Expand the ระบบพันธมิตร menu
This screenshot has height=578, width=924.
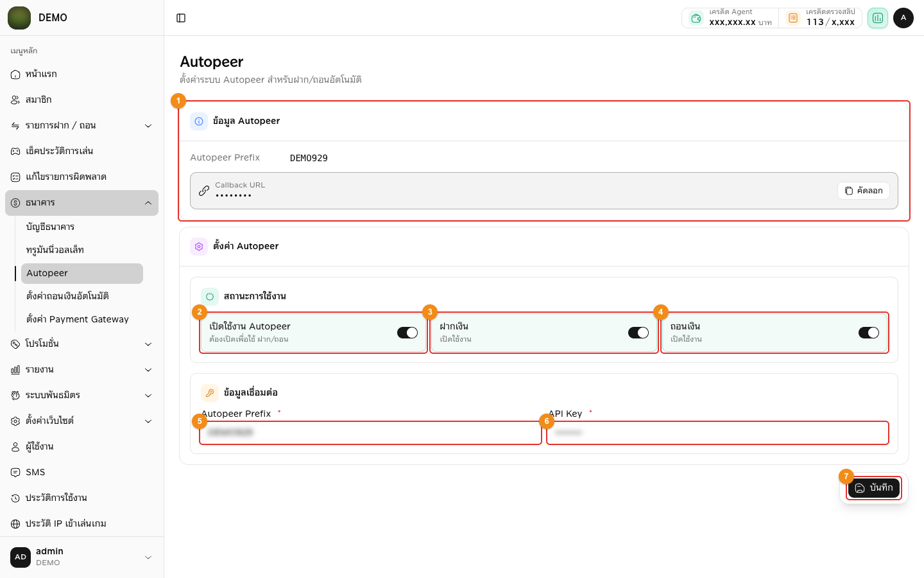(81, 396)
